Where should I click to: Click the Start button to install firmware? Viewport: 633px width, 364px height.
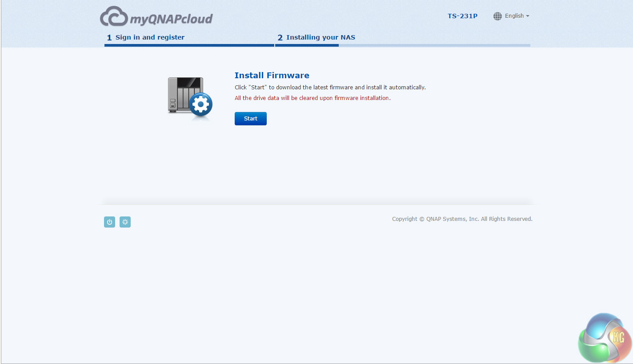pos(251,119)
